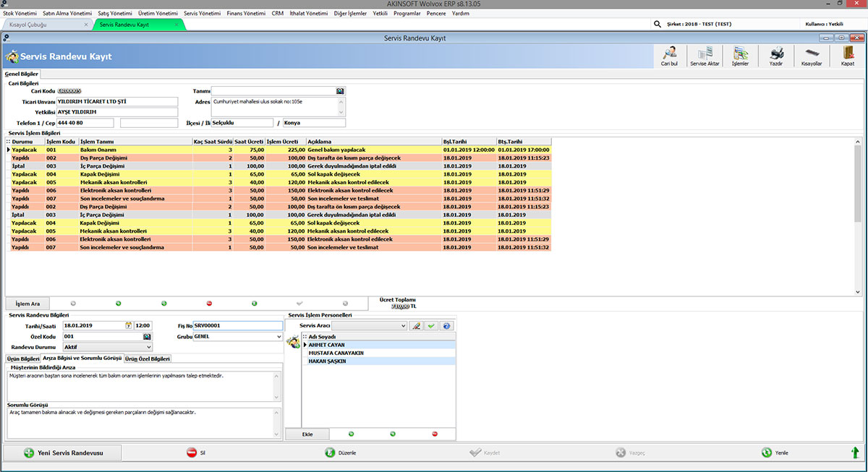Click the Kapat icon to close the form

click(848, 56)
